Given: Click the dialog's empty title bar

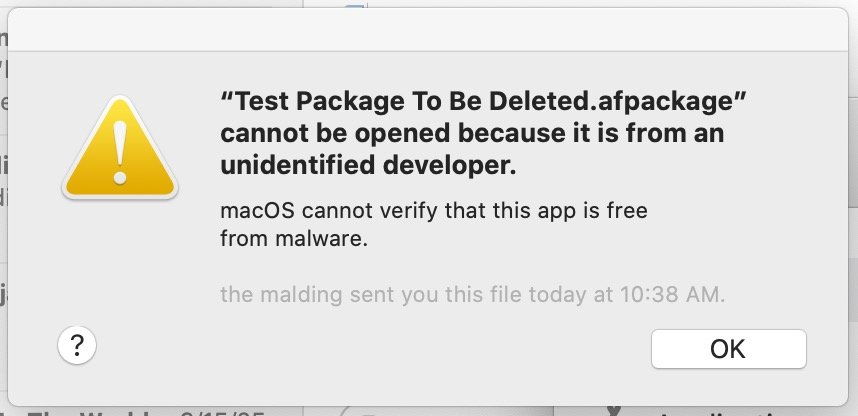Looking at the screenshot, I should 428,30.
